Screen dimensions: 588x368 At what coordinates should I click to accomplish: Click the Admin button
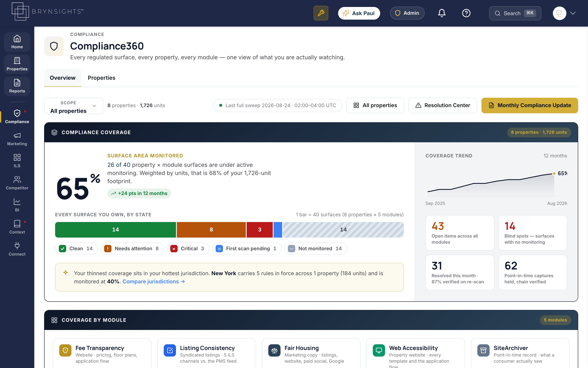(x=407, y=13)
